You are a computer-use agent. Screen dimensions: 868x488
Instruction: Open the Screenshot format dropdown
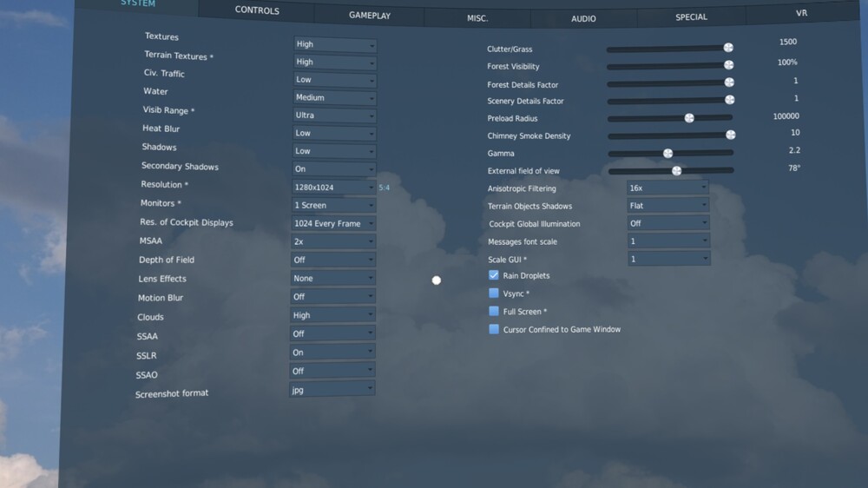click(x=332, y=389)
